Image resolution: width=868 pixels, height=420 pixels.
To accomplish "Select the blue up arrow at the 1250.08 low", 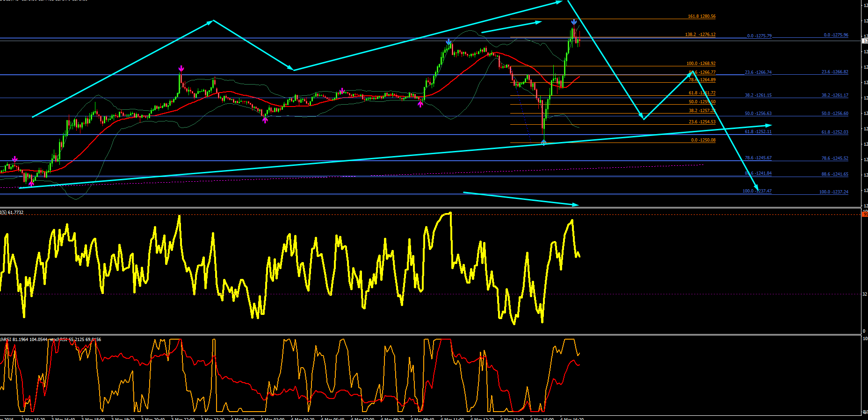I will click(543, 142).
